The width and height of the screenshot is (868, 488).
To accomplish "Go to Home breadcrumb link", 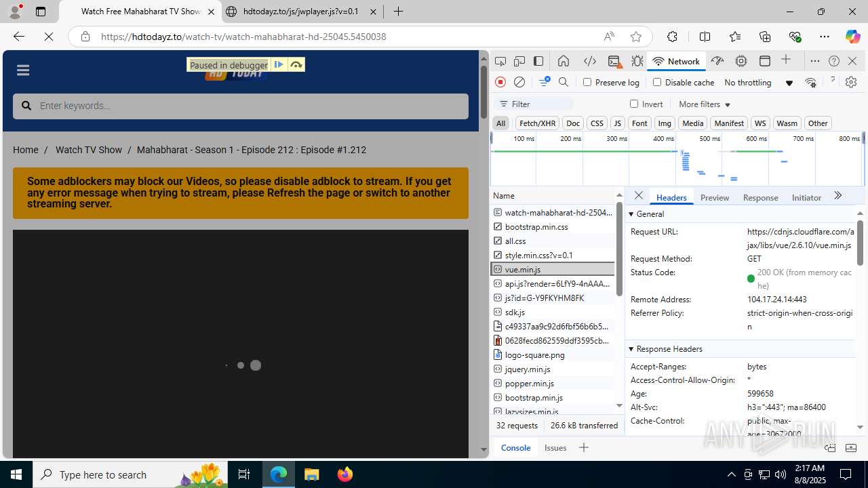I will [25, 150].
